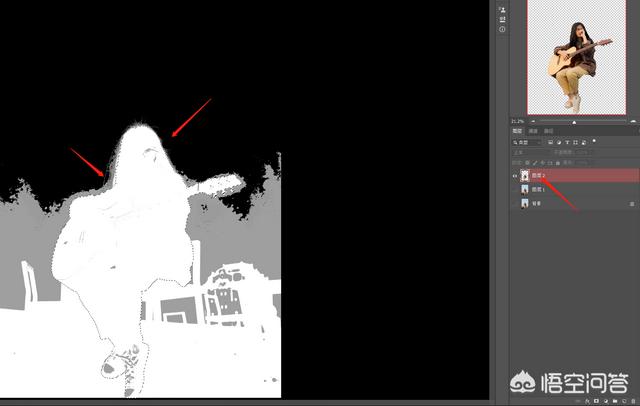The width and height of the screenshot is (640, 406).
Task: Show the hidden 背景 layer
Action: pyautogui.click(x=516, y=204)
